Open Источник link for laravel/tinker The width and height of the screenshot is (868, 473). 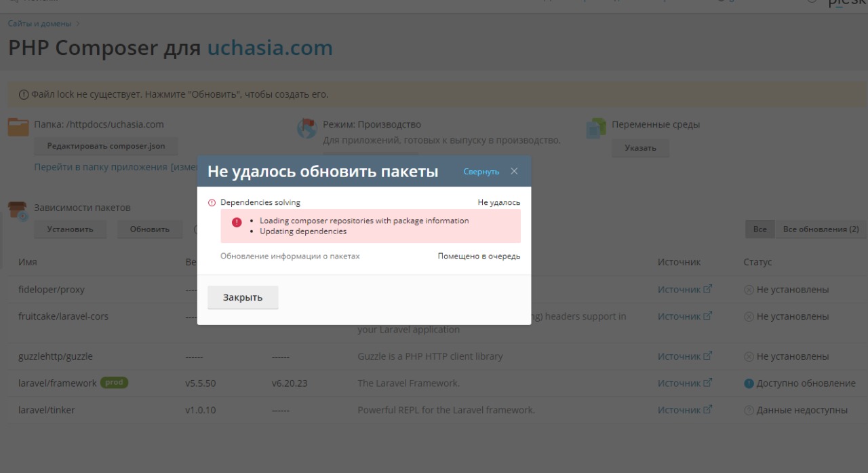click(685, 410)
